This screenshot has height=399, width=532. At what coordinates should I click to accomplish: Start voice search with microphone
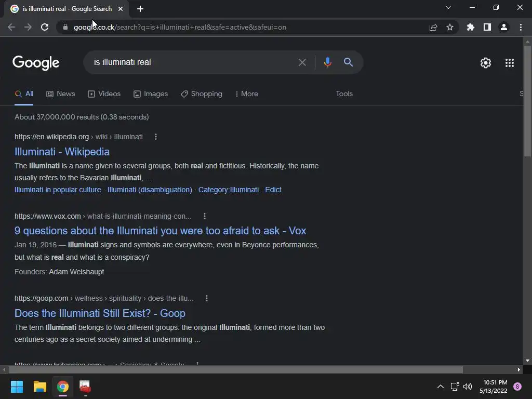pos(327,62)
